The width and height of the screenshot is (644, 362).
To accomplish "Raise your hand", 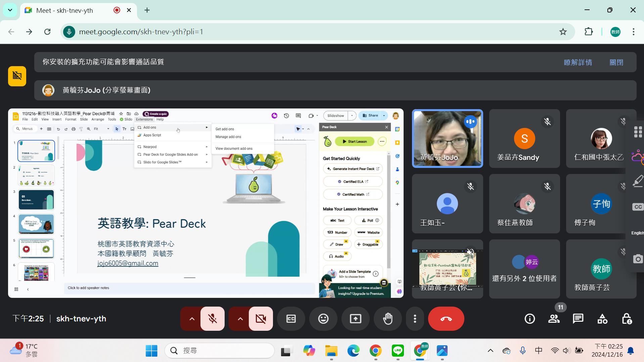I will pyautogui.click(x=387, y=319).
